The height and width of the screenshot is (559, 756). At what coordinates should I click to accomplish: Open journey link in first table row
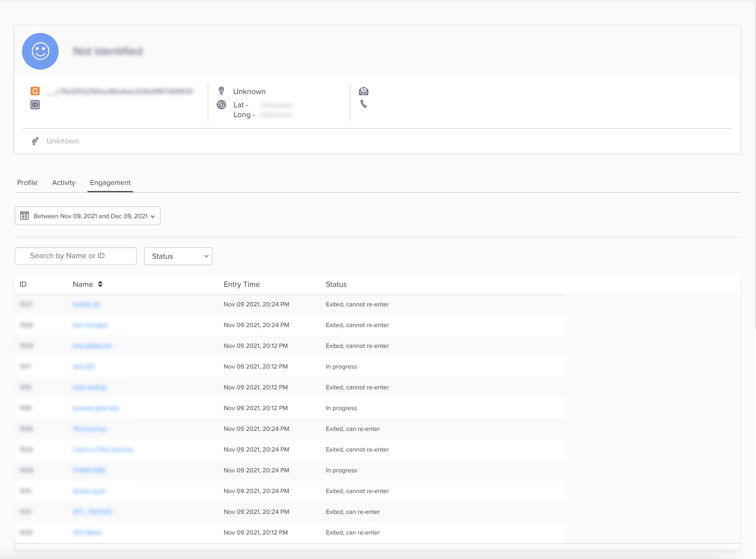87,305
